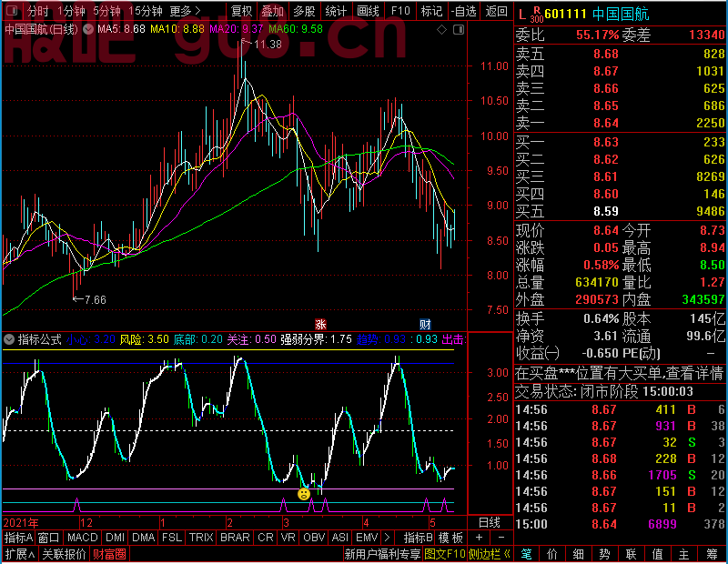Collapse the 侧边栏 sidebar
Viewport: 728px width, 564px height.
490,554
